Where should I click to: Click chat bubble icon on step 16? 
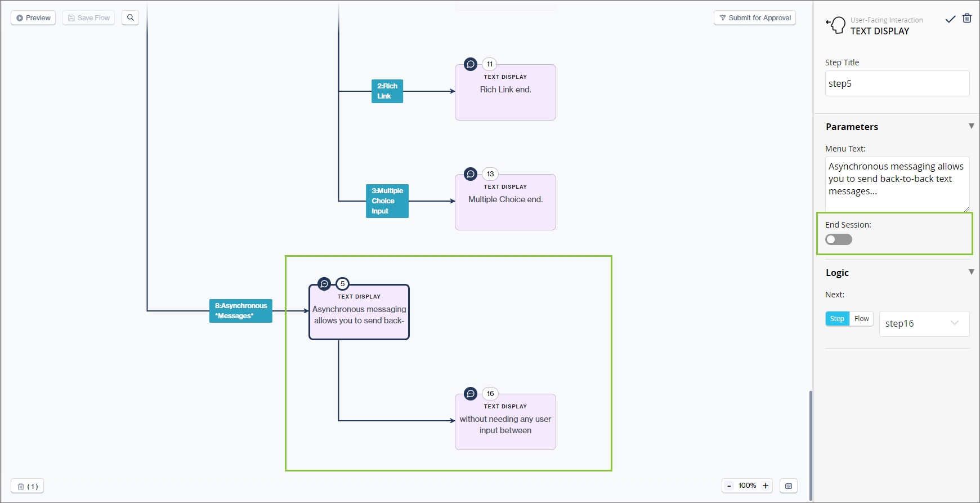pyautogui.click(x=471, y=394)
